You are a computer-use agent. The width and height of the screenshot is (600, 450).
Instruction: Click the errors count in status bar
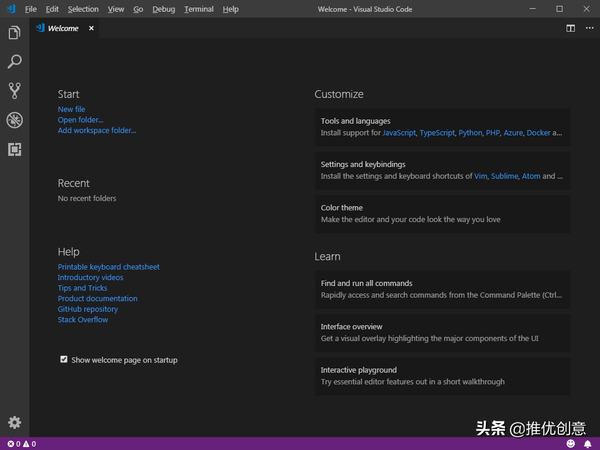14,444
